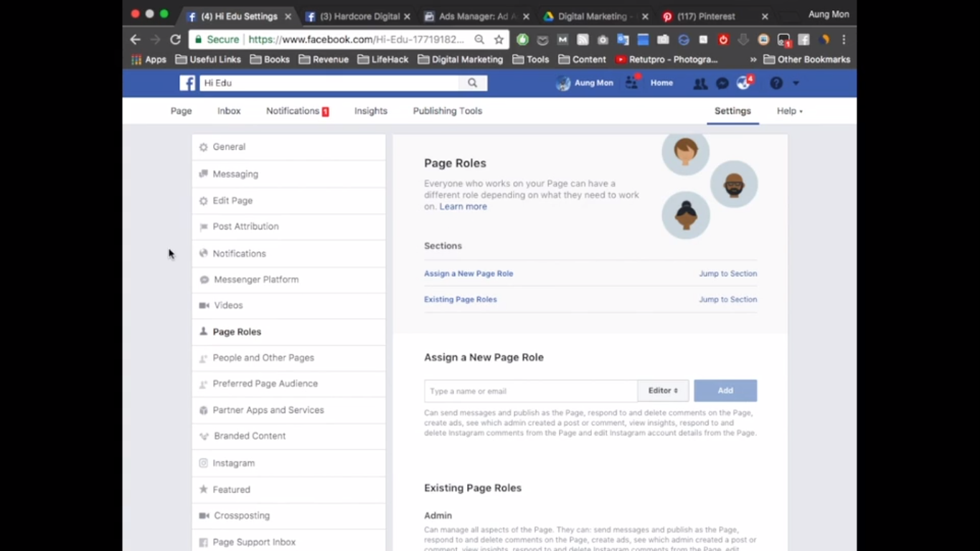Select Partner Apps and Services in sidebar
Screen dimensions: 980x551
288,410
